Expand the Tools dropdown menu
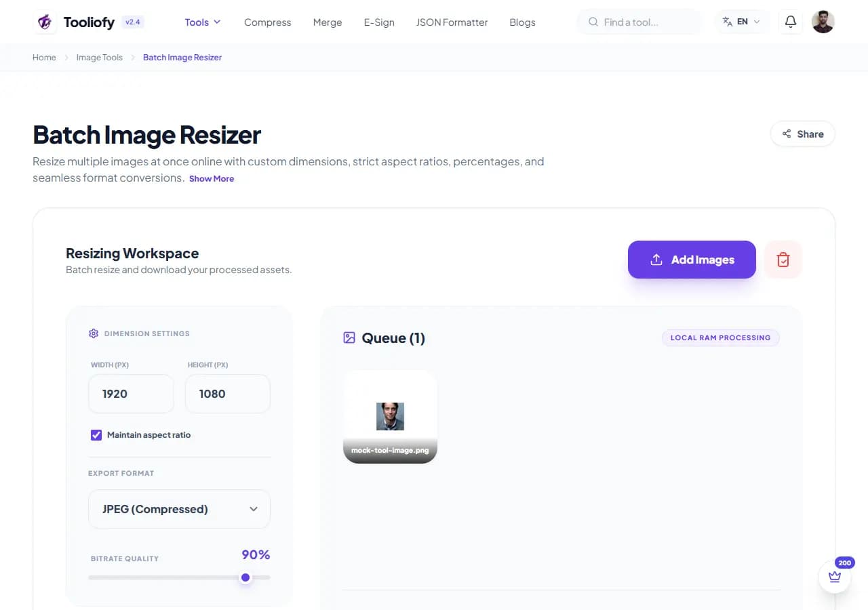 (203, 22)
